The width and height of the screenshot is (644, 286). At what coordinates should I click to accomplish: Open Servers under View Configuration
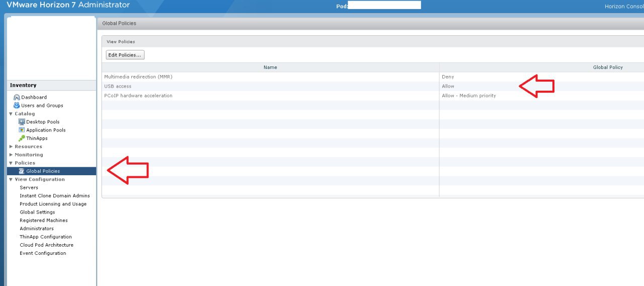pos(29,188)
